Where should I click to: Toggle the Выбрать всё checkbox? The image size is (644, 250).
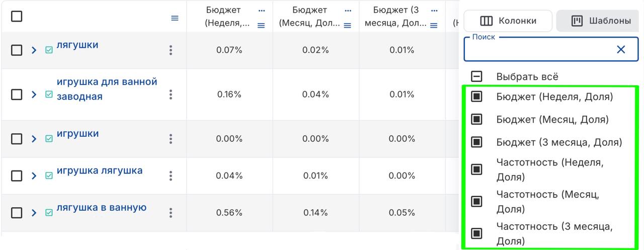(x=476, y=76)
